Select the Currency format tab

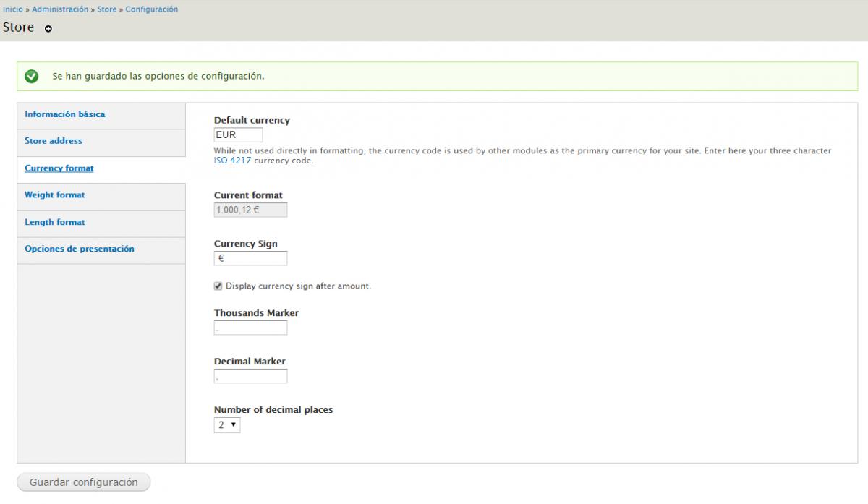pyautogui.click(x=59, y=168)
